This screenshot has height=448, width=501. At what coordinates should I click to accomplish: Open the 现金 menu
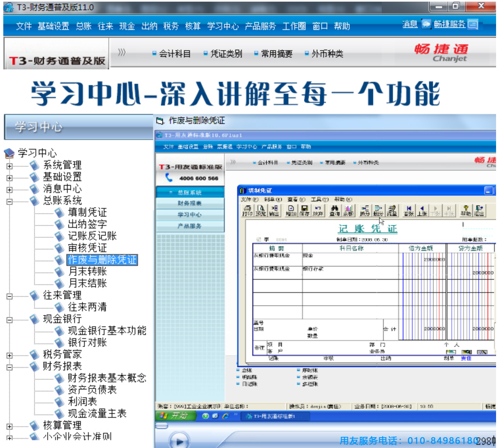(x=127, y=26)
